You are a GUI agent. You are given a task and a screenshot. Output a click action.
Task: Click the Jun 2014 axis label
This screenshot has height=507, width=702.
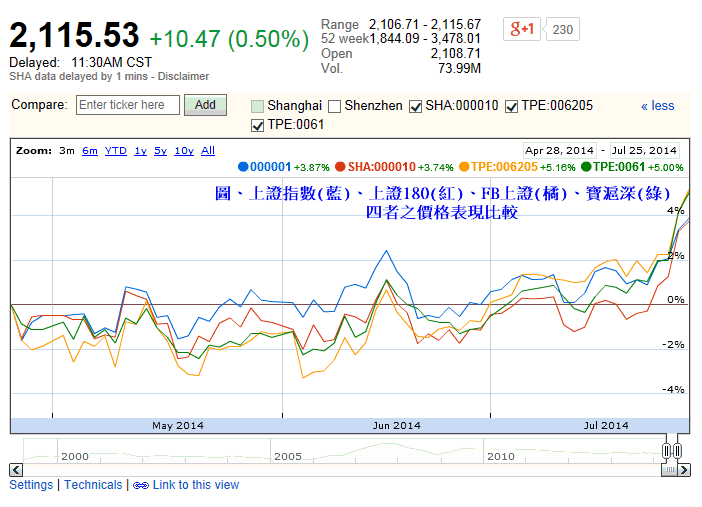point(397,425)
